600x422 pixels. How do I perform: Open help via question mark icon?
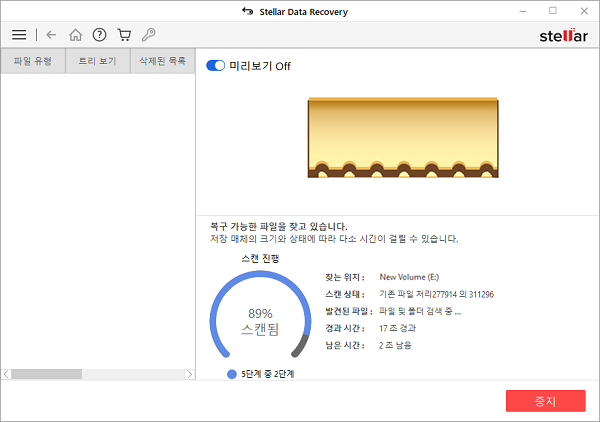coord(99,35)
